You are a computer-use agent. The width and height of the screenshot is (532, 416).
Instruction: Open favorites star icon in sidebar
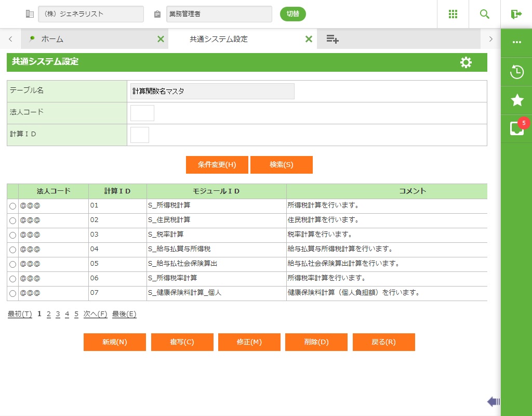[516, 100]
